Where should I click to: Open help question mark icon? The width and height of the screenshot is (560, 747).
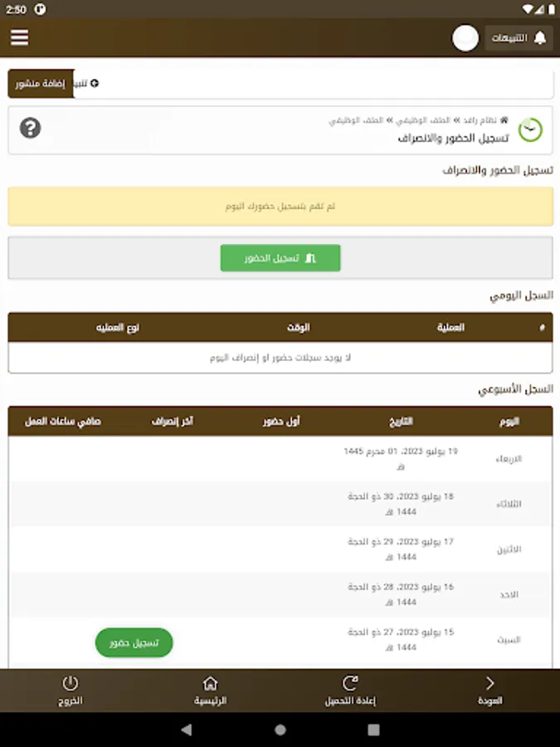[x=30, y=128]
